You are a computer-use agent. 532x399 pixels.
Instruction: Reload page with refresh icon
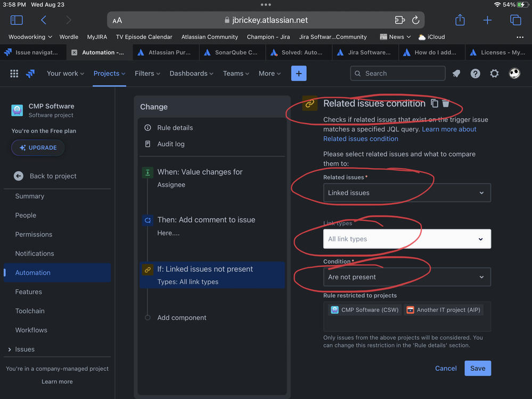pos(415,20)
